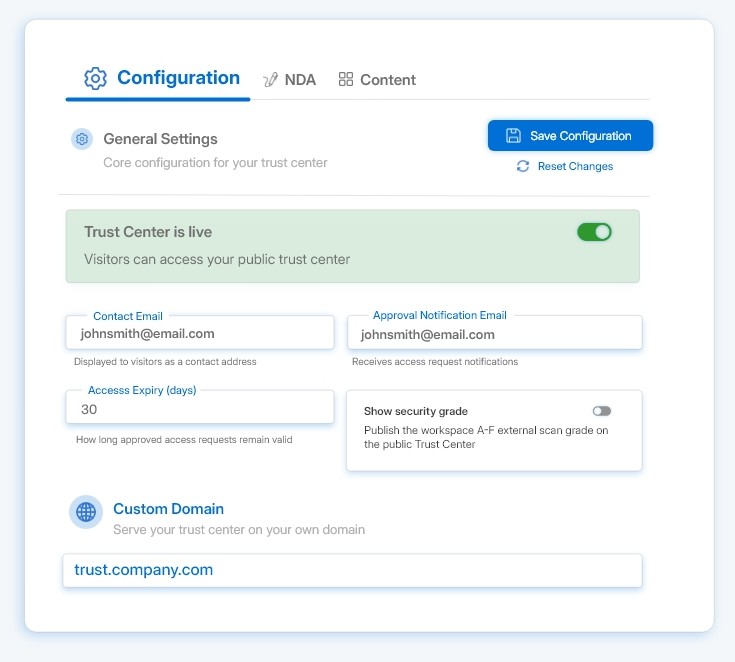The image size is (735, 662).
Task: Select the Access Expiry days field
Action: click(x=200, y=407)
